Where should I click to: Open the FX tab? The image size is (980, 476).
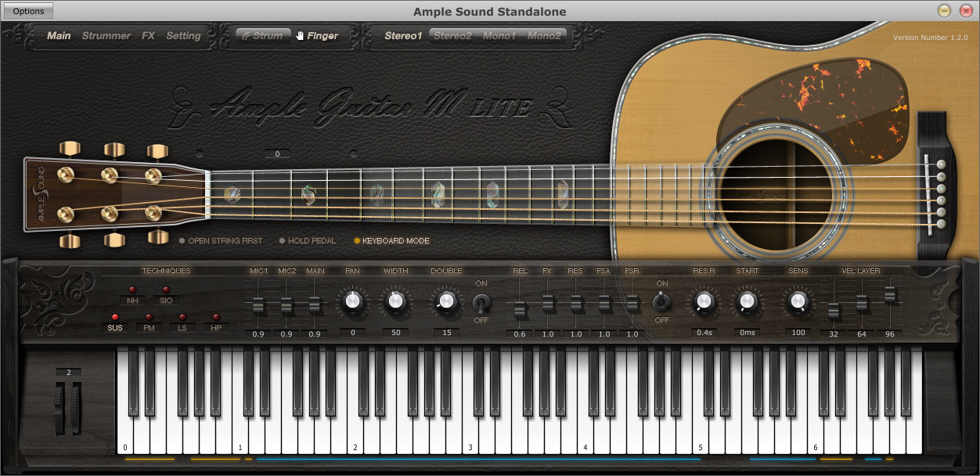[149, 36]
